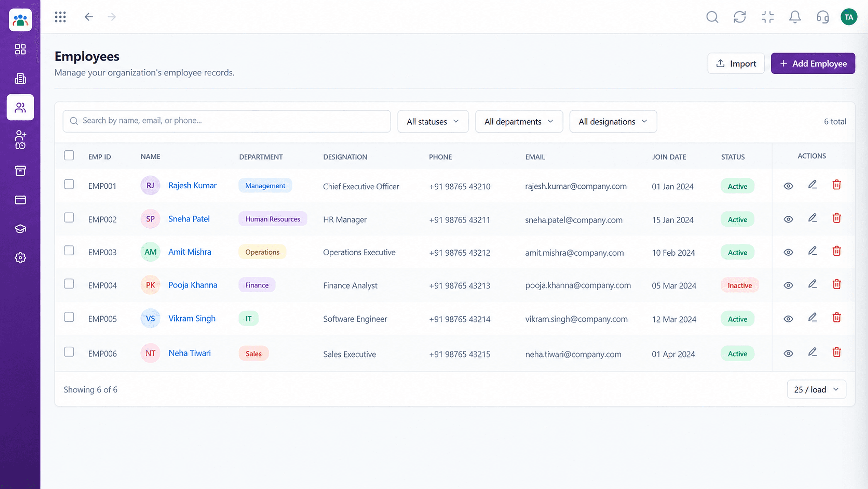View Amit Mishra via eye icon
This screenshot has height=489, width=868.
(x=788, y=252)
